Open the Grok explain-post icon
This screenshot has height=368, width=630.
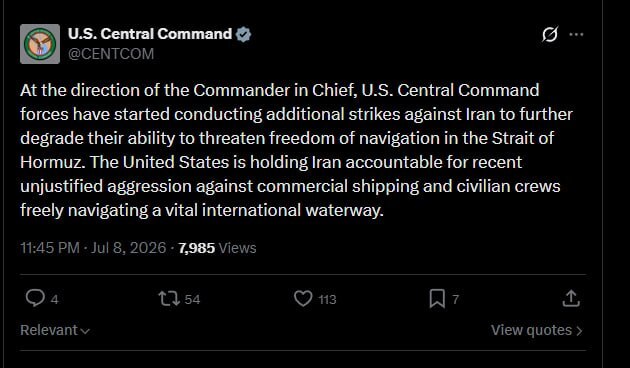click(x=550, y=35)
